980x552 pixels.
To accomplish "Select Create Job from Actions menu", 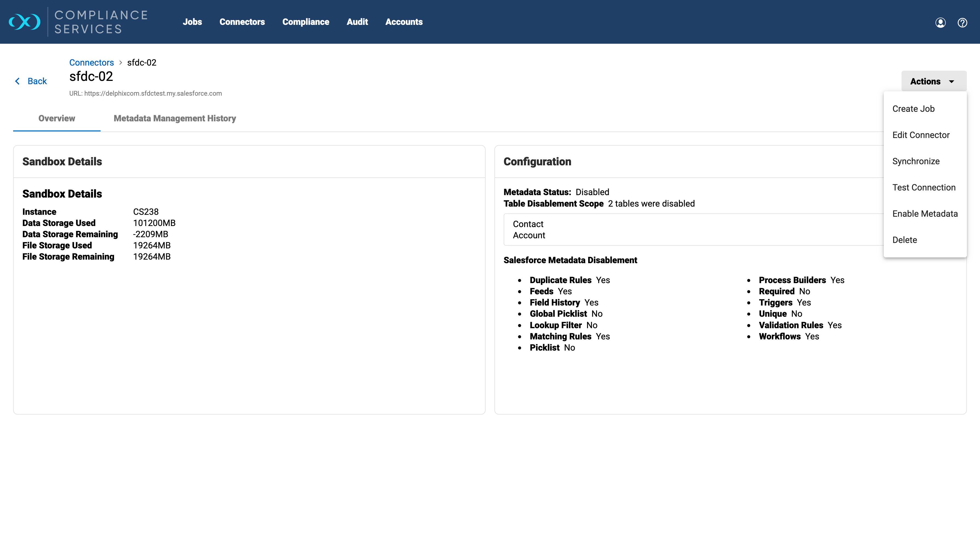I will tap(913, 109).
